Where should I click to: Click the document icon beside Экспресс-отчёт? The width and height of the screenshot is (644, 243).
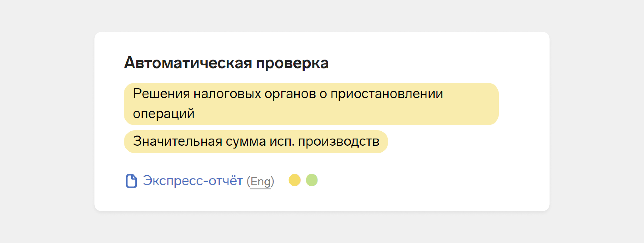coord(131,181)
